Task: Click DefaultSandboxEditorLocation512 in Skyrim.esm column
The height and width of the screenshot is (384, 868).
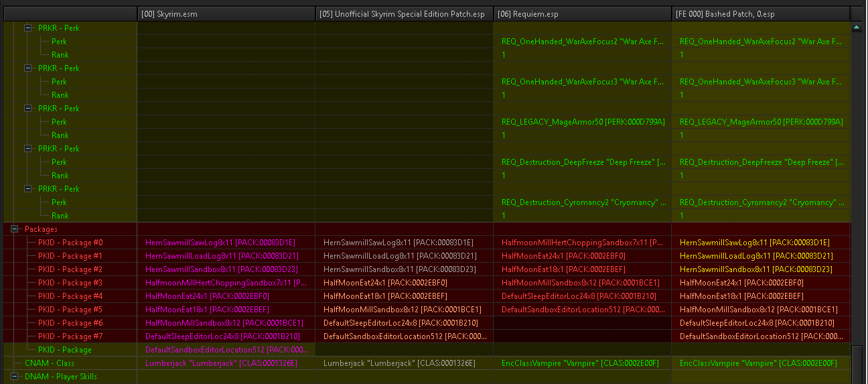Action: pos(226,350)
